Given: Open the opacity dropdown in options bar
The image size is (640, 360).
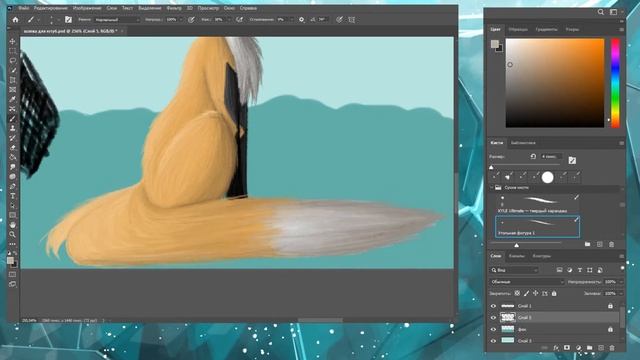Looking at the screenshot, I should 180,19.
